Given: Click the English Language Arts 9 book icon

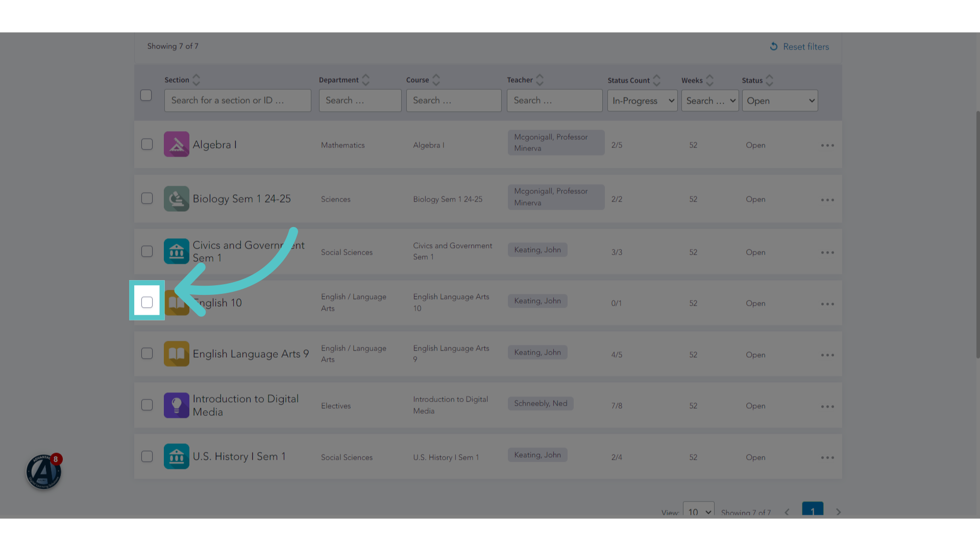Looking at the screenshot, I should [176, 354].
